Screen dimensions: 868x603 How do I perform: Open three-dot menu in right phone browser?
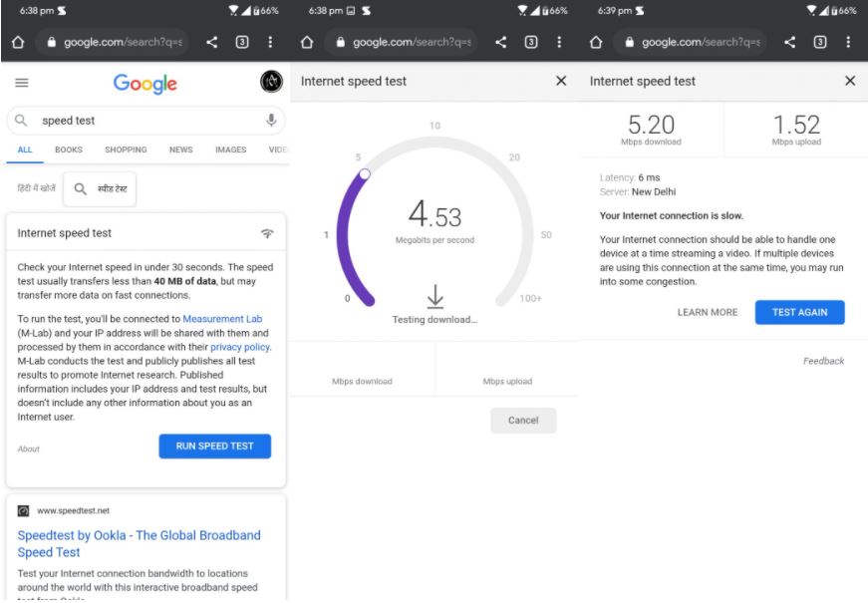coord(848,42)
